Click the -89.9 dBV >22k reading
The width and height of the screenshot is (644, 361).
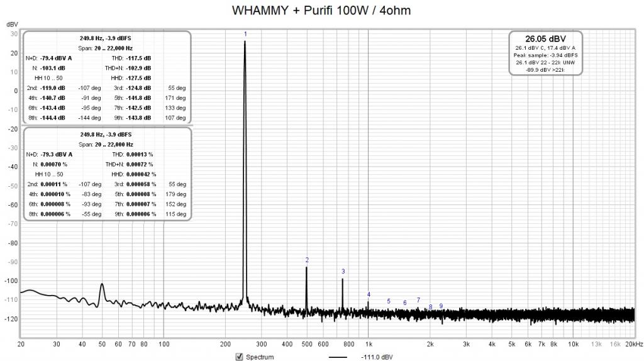545,70
